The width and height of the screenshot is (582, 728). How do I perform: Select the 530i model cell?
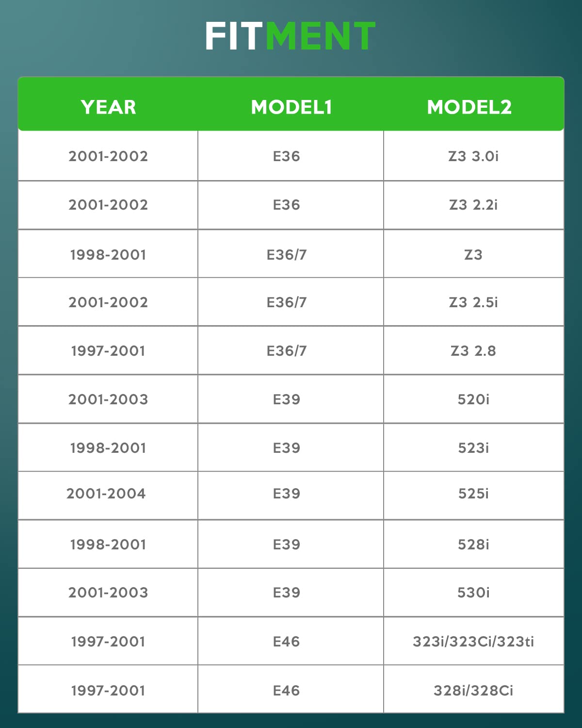(x=473, y=593)
